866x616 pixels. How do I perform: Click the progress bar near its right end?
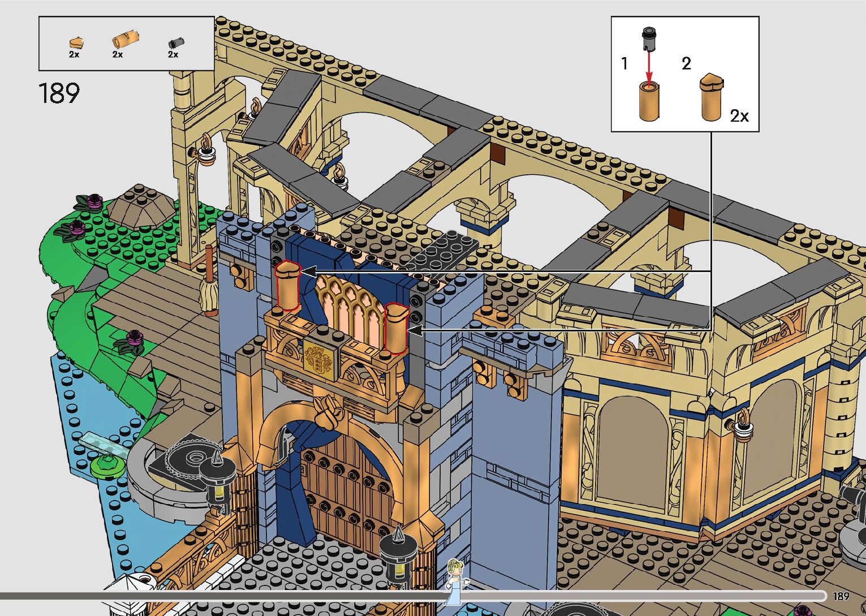pos(815,596)
